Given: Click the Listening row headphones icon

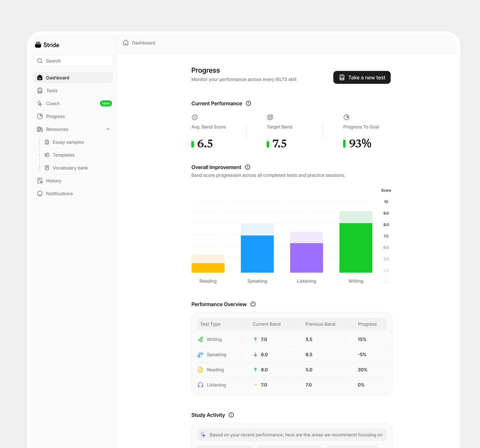Looking at the screenshot, I should 200,385.
